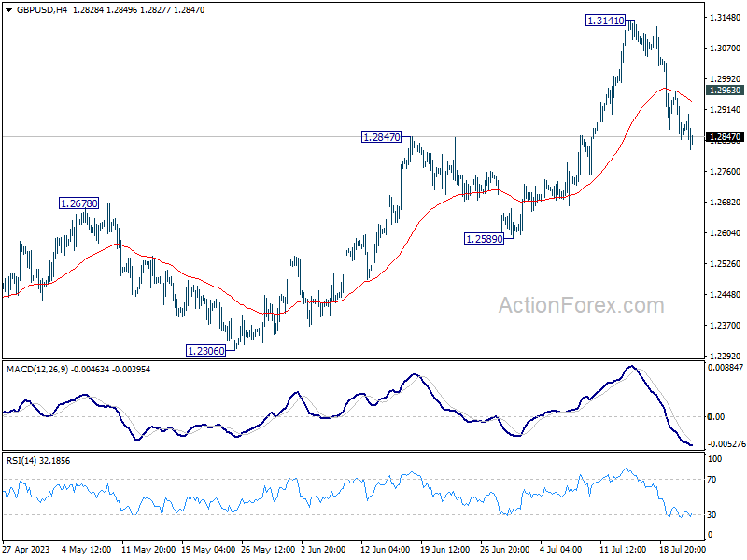Select the 1.25890 low price label
The image size is (747, 560).
tap(484, 239)
